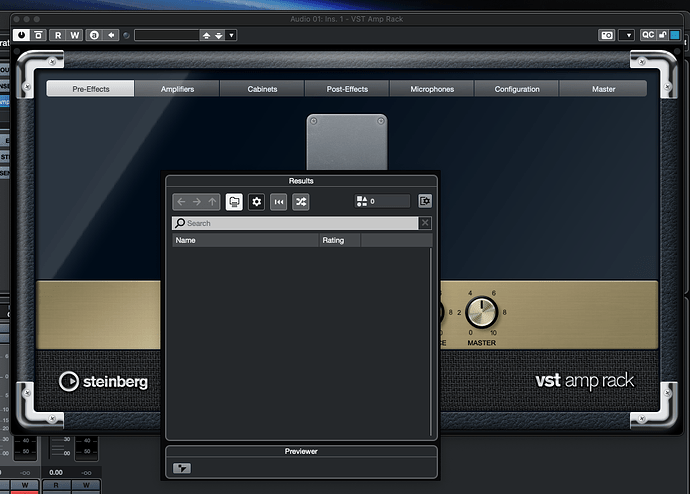Click the Results panel title bar

pos(301,181)
